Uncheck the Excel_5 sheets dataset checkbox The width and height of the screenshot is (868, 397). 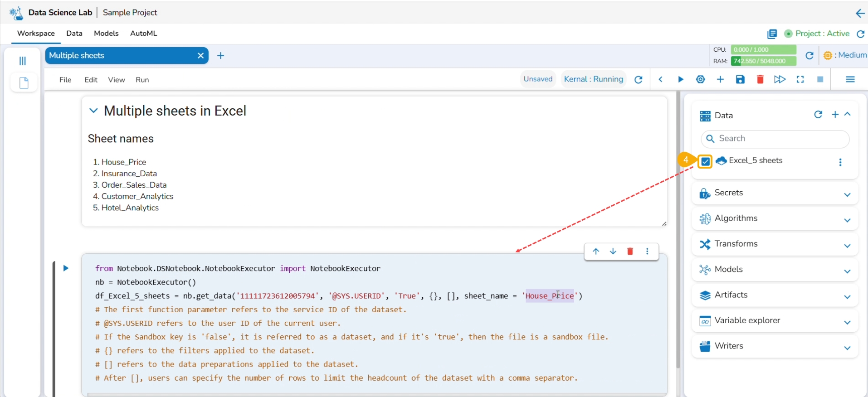point(705,161)
